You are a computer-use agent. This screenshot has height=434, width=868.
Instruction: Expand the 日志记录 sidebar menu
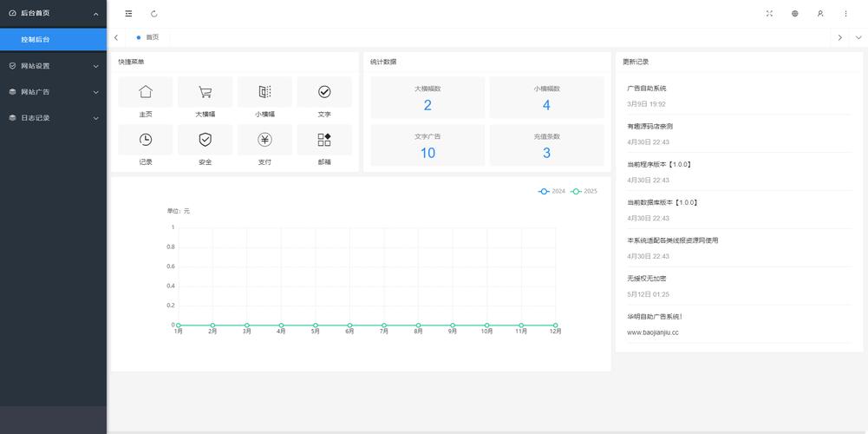[53, 118]
